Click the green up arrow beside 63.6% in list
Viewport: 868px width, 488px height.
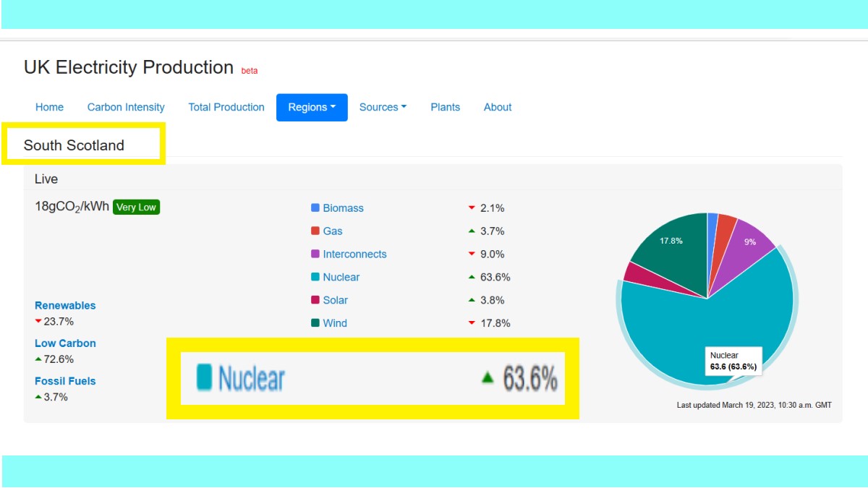click(472, 278)
